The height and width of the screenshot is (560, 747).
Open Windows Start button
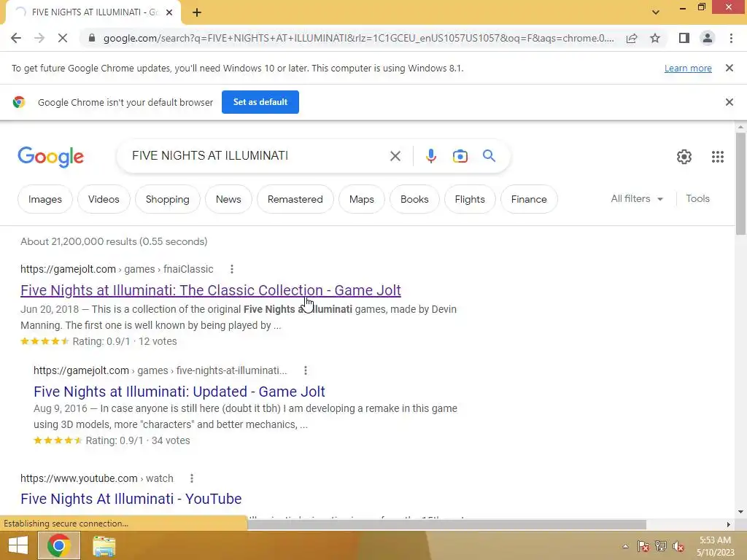point(18,545)
